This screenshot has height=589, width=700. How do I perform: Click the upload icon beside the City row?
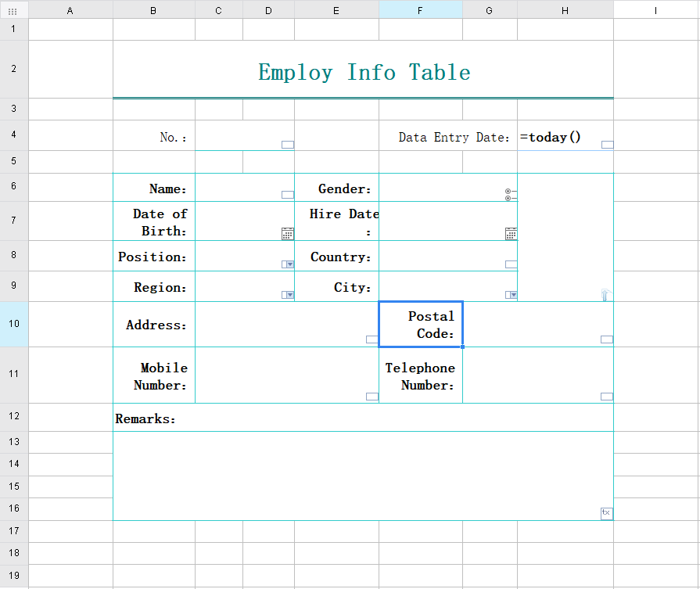point(605,295)
